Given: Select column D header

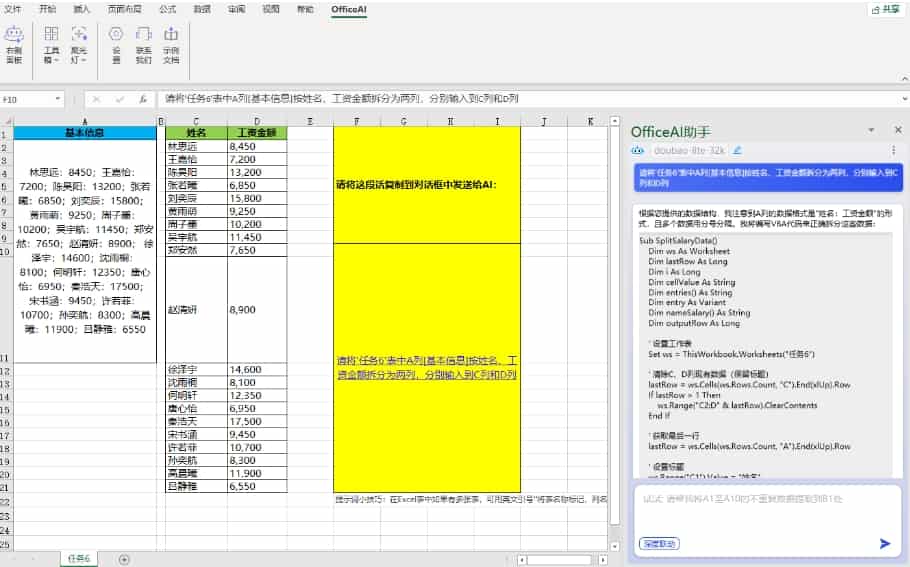Looking at the screenshot, I should pyautogui.click(x=257, y=121).
